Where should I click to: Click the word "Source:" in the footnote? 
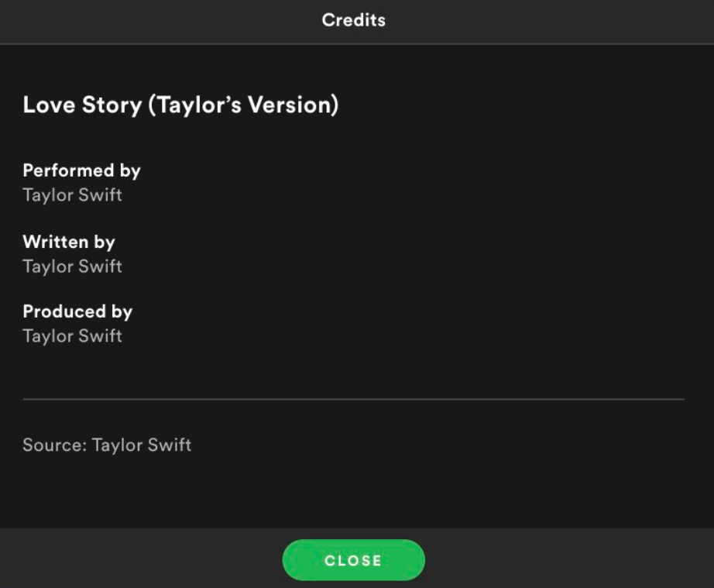pos(54,445)
